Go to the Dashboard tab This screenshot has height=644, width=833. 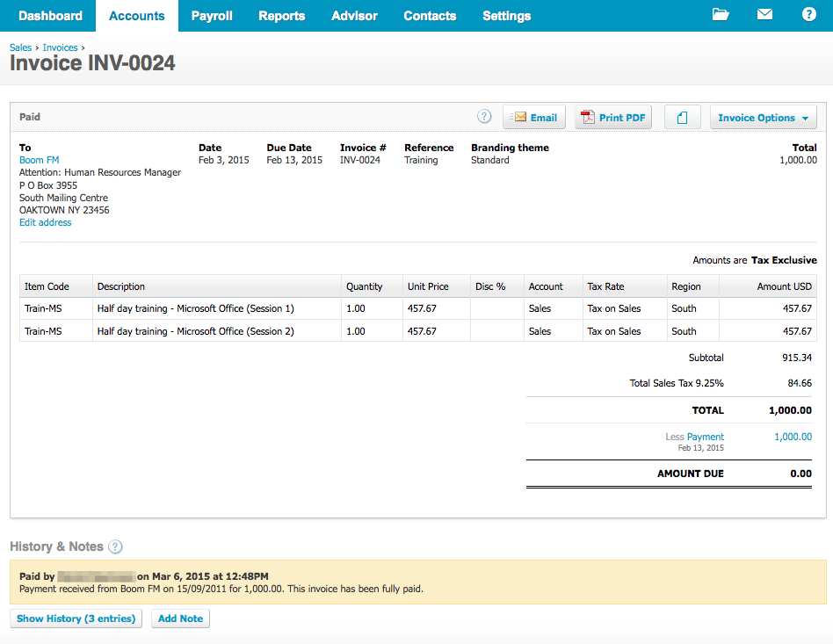point(50,16)
